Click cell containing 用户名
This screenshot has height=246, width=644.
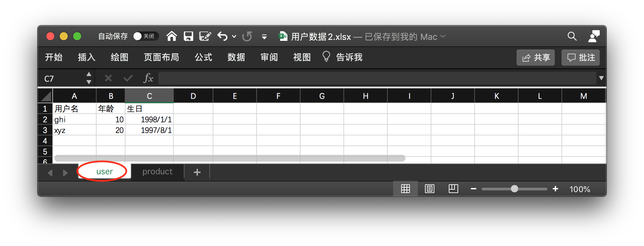click(74, 109)
